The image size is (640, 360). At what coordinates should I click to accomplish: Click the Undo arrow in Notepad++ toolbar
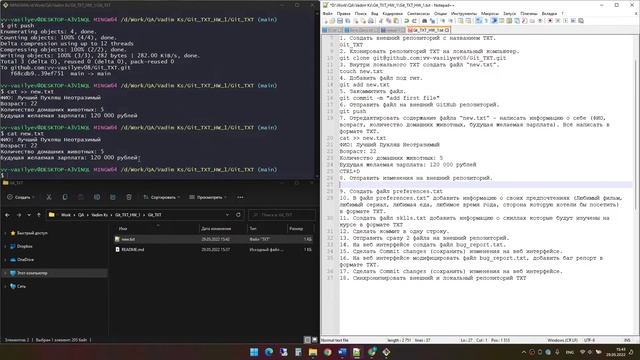[x=407, y=21]
